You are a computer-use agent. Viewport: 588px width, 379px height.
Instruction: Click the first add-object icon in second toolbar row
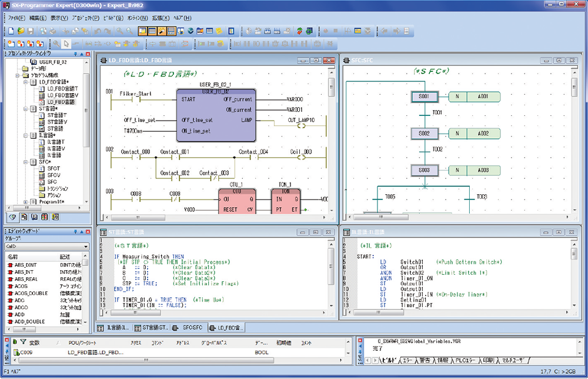pyautogui.click(x=11, y=44)
